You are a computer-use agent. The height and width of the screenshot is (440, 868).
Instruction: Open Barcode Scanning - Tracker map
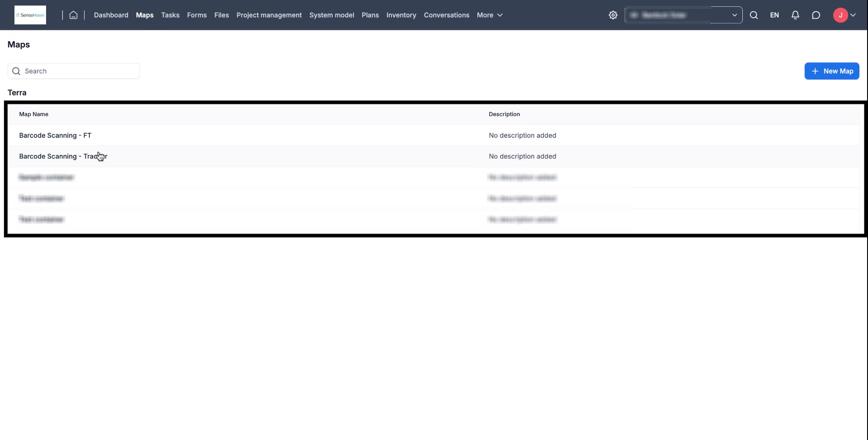point(63,156)
